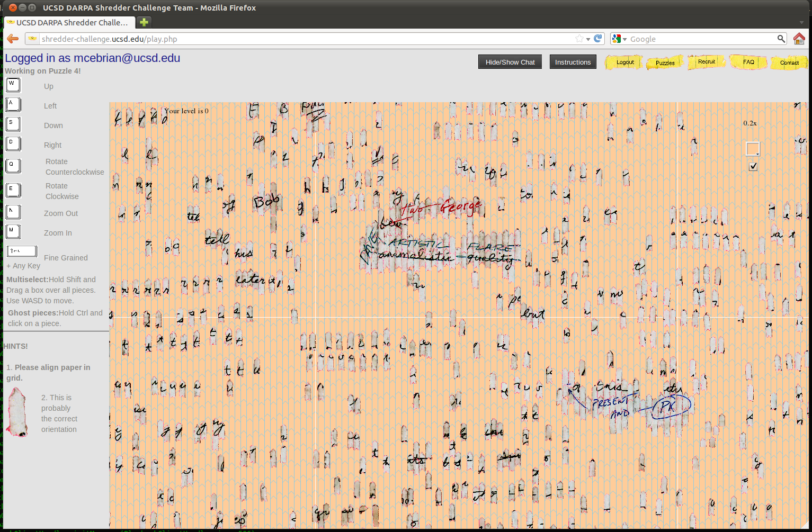This screenshot has height=532, width=812.
Task: Click the E rotate clockwise key icon
Action: 13,191
